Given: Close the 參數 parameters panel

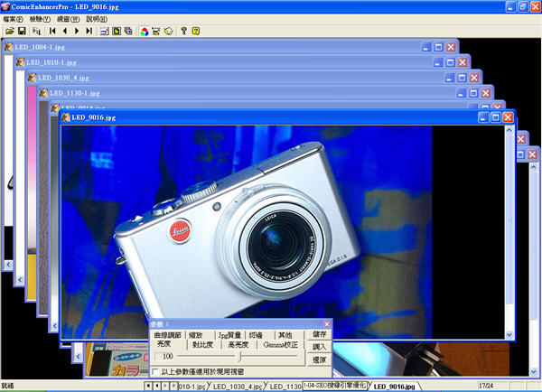Looking at the screenshot, I should pos(327,323).
